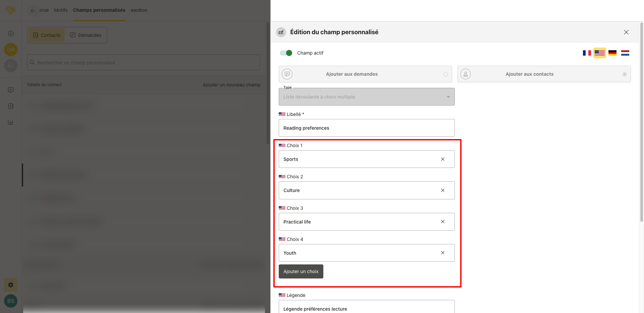Screen dimensions: 644x313
Task: Open the Type dropdown list
Action: [x=366, y=97]
